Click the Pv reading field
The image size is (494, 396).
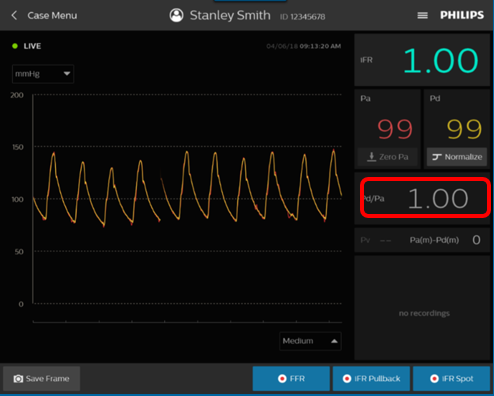pyautogui.click(x=376, y=240)
